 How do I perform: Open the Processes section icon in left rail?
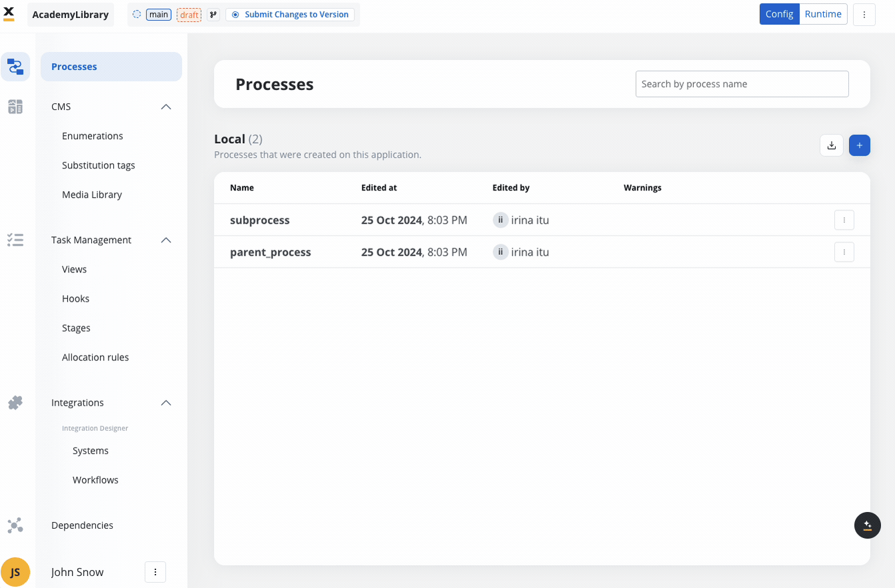(15, 67)
